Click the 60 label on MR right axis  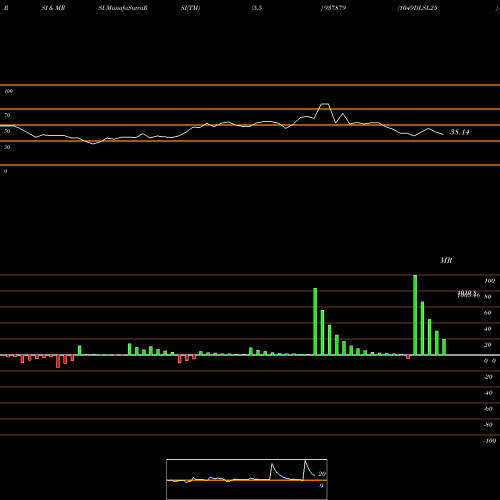coord(488,313)
